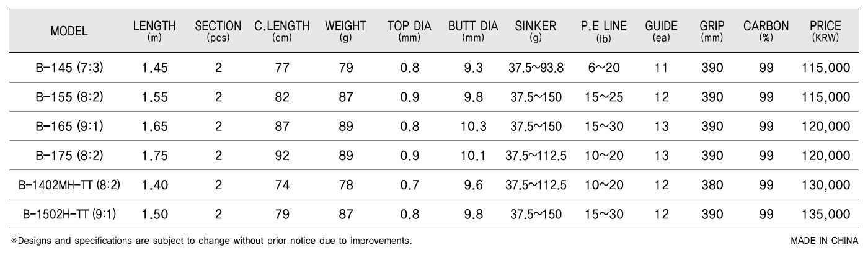Click the PRICE (KRW) column header

825,31
